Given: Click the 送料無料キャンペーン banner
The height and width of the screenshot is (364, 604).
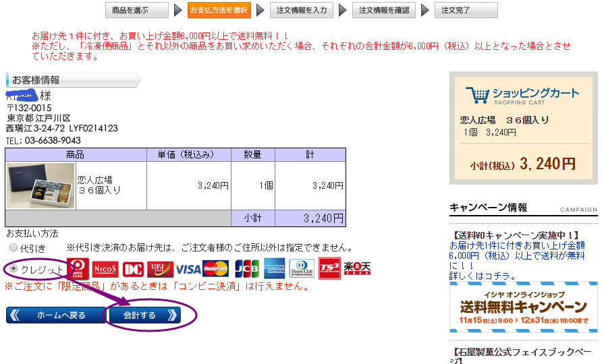Looking at the screenshot, I should pyautogui.click(x=523, y=307).
